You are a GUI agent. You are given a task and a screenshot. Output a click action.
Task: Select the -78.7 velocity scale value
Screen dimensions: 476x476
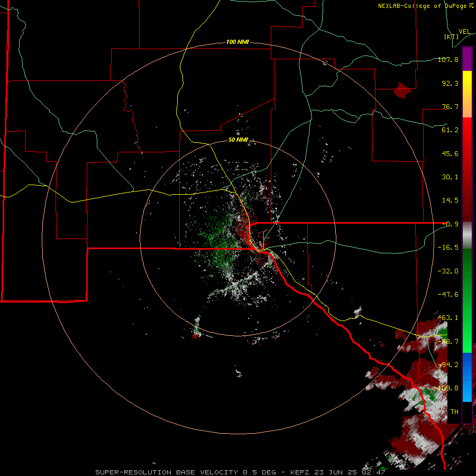pyautogui.click(x=448, y=342)
